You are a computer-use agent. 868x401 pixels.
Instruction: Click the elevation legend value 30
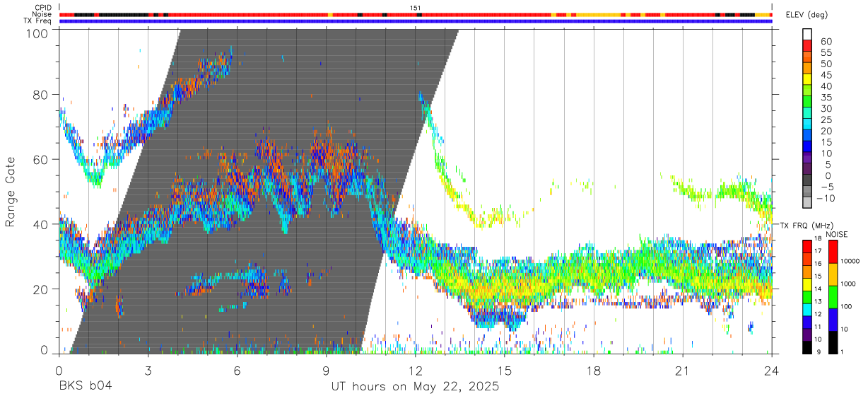[826, 109]
